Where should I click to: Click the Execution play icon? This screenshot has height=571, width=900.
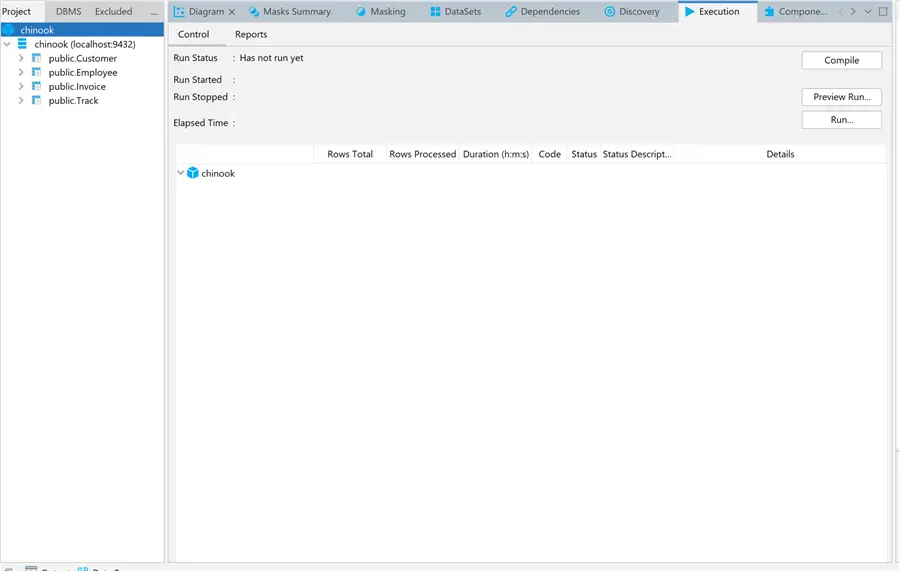point(689,11)
